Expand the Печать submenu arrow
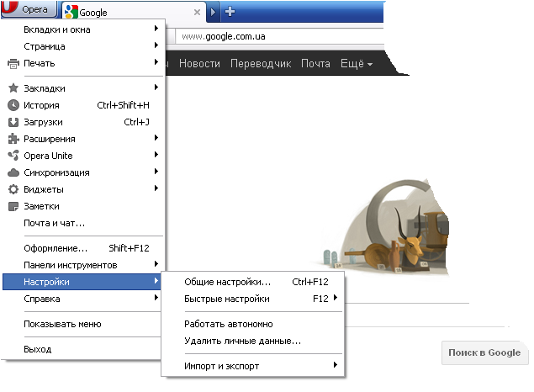534x392 pixels. pyautogui.click(x=156, y=62)
